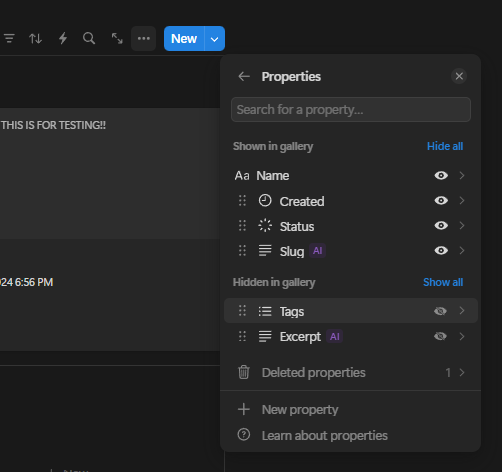Click the AI badge next to Slug
This screenshot has width=502, height=472.
tap(318, 251)
